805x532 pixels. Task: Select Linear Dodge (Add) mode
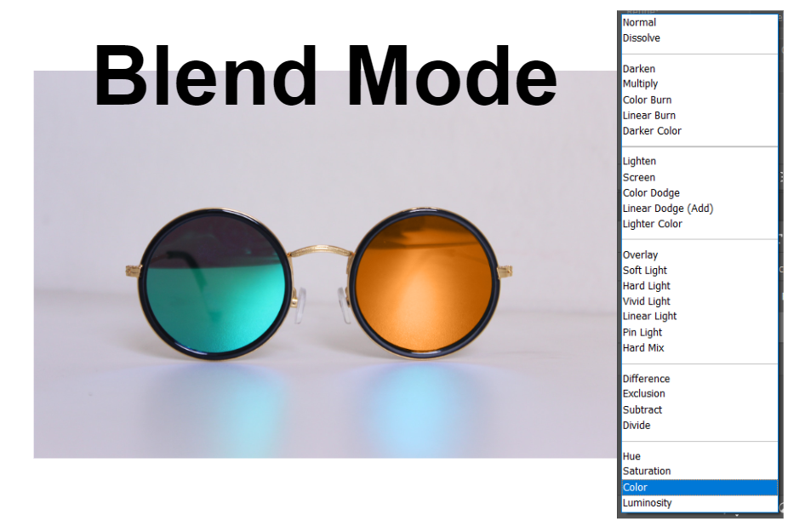pos(699,209)
